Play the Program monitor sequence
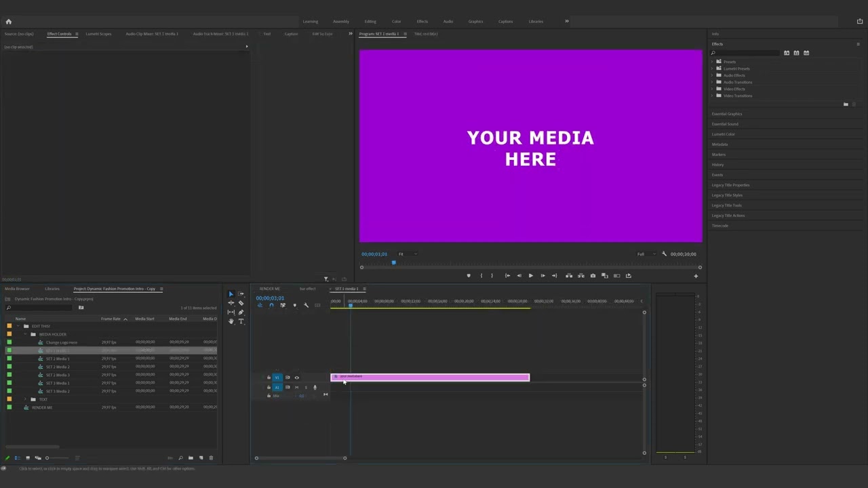The height and width of the screenshot is (488, 868). tap(530, 276)
